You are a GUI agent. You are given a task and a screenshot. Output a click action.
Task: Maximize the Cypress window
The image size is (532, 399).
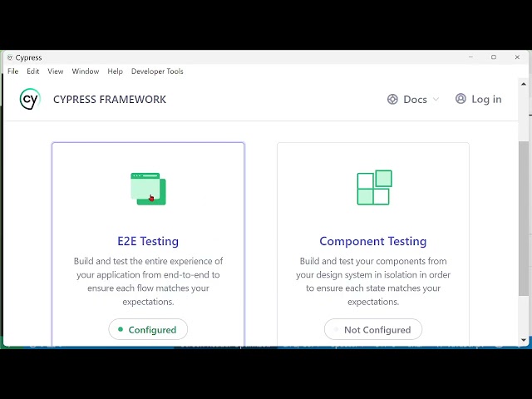[494, 57]
